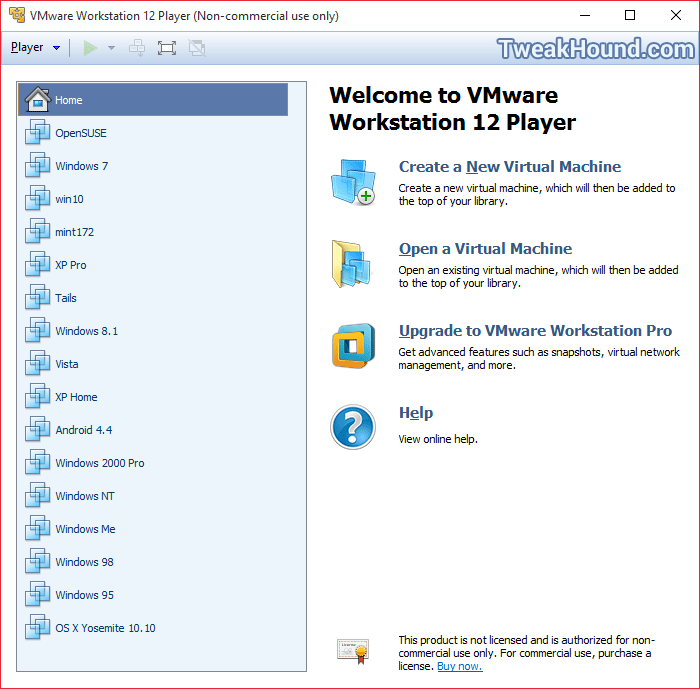The width and height of the screenshot is (700, 689).
Task: Click the Tails VM icon
Action: [38, 298]
